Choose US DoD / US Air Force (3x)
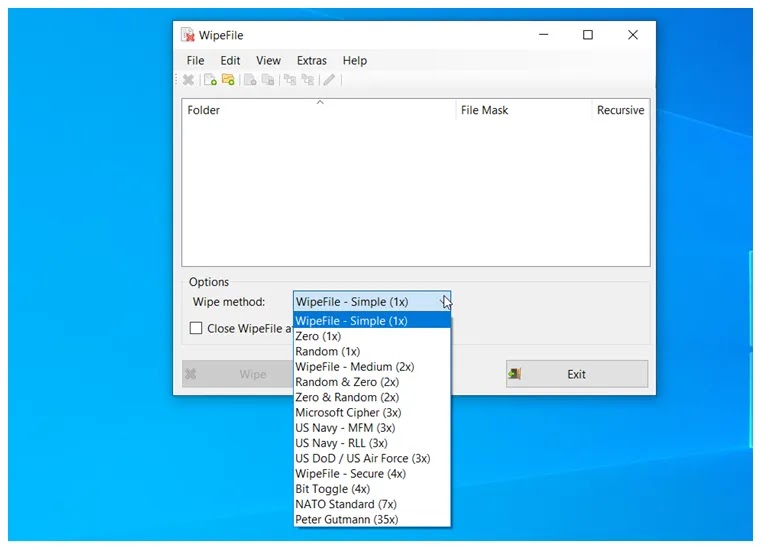Screen dimensions: 761x549 click(x=372, y=458)
